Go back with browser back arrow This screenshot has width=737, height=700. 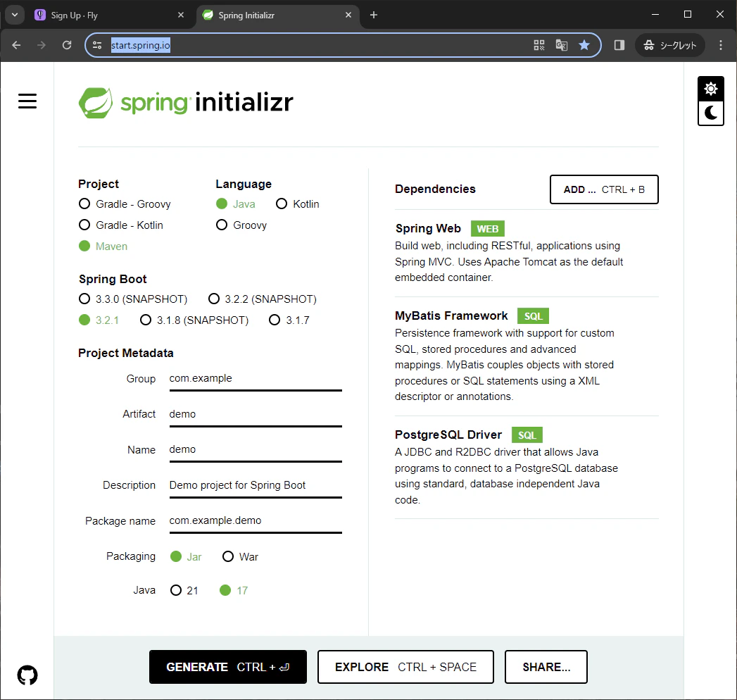pyautogui.click(x=16, y=45)
